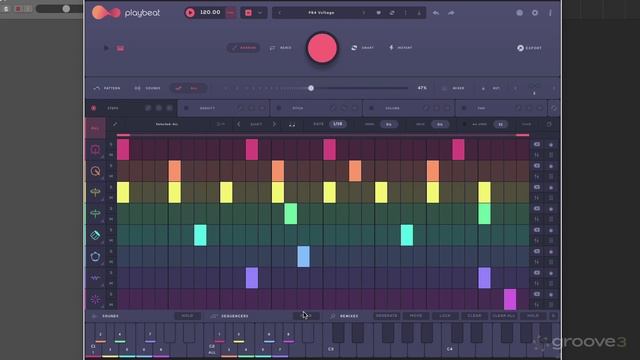
Task: Toggle the All pill next to Sounds
Action: click(x=189, y=88)
